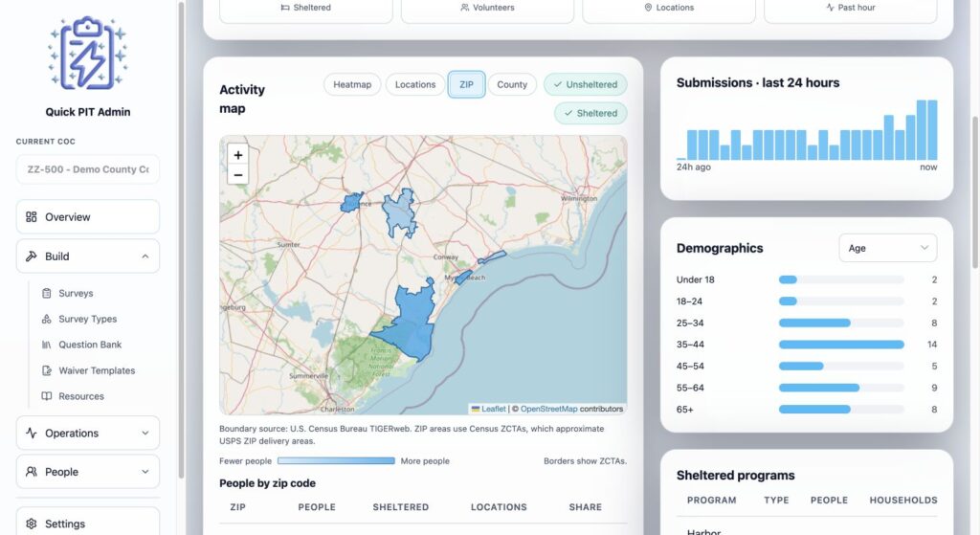Toggle the Sheltered filter chip
The width and height of the screenshot is (980, 535).
pos(590,113)
